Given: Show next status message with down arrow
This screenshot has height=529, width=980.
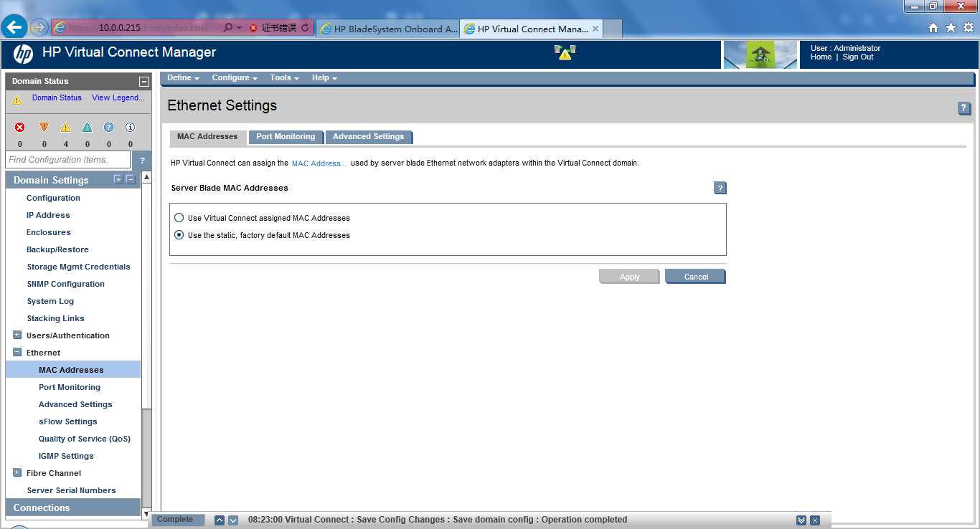Looking at the screenshot, I should (x=233, y=520).
